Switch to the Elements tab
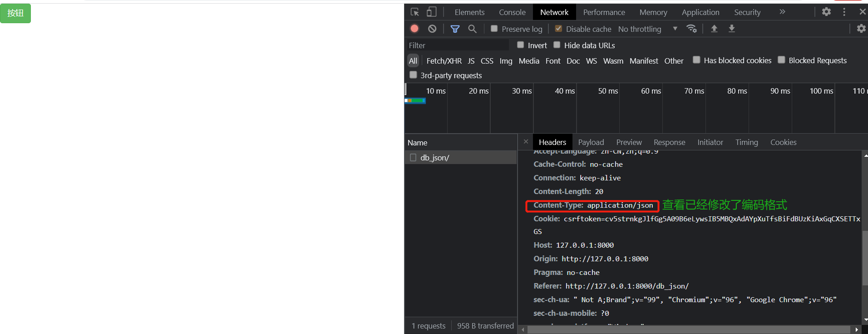Image resolution: width=868 pixels, height=334 pixels. point(469,12)
